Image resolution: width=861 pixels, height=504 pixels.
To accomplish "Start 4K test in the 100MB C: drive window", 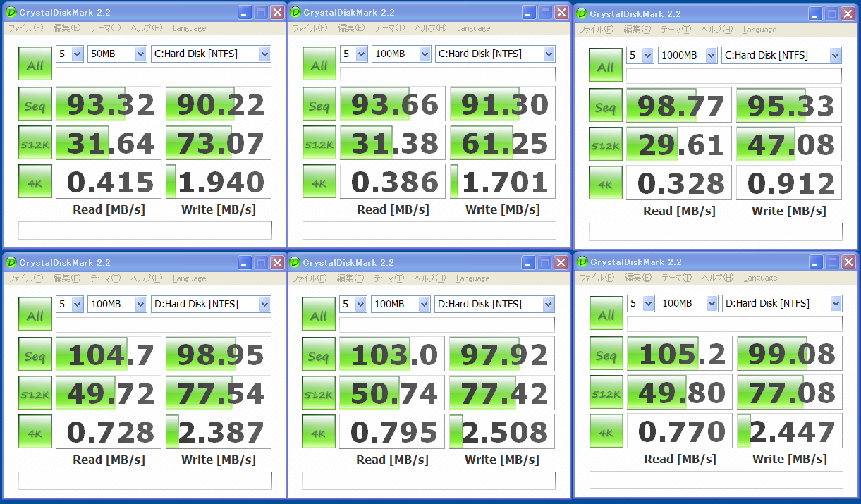I will (x=319, y=182).
